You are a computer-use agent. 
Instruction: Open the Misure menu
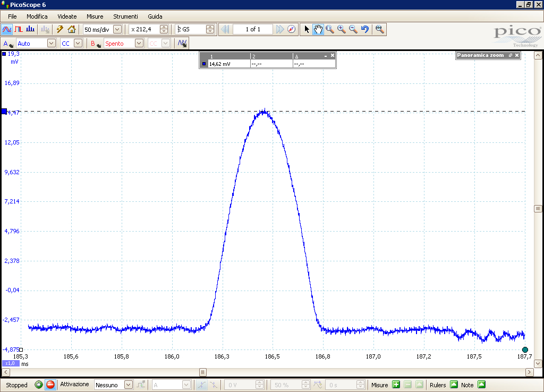pyautogui.click(x=95, y=16)
